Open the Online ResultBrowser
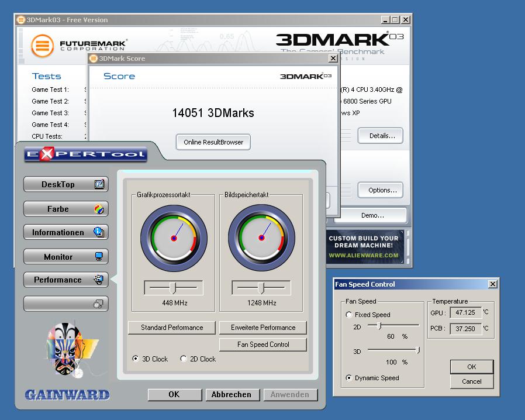 click(x=213, y=142)
